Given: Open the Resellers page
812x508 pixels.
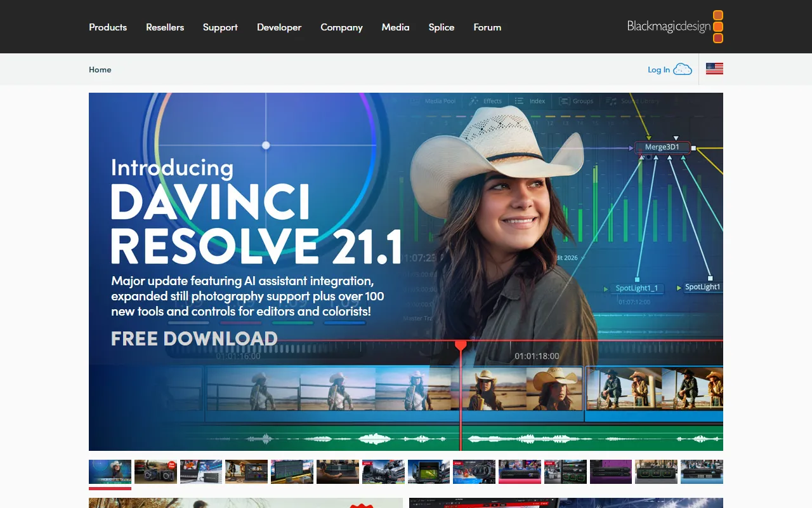Looking at the screenshot, I should (x=165, y=27).
